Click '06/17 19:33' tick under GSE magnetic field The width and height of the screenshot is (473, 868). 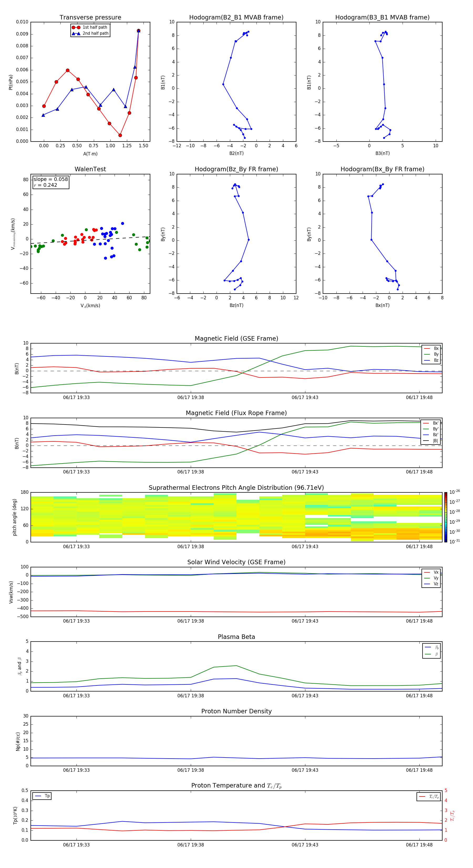pos(76,397)
